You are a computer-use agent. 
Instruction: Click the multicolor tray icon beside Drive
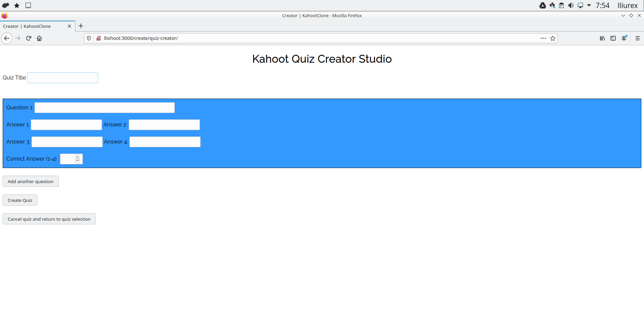pos(552,5)
